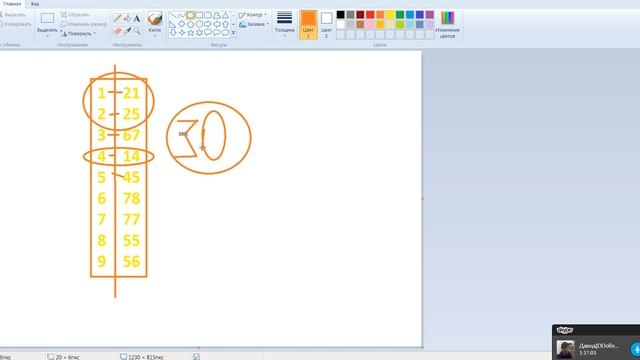Choose the Diamond shape

[182, 24]
